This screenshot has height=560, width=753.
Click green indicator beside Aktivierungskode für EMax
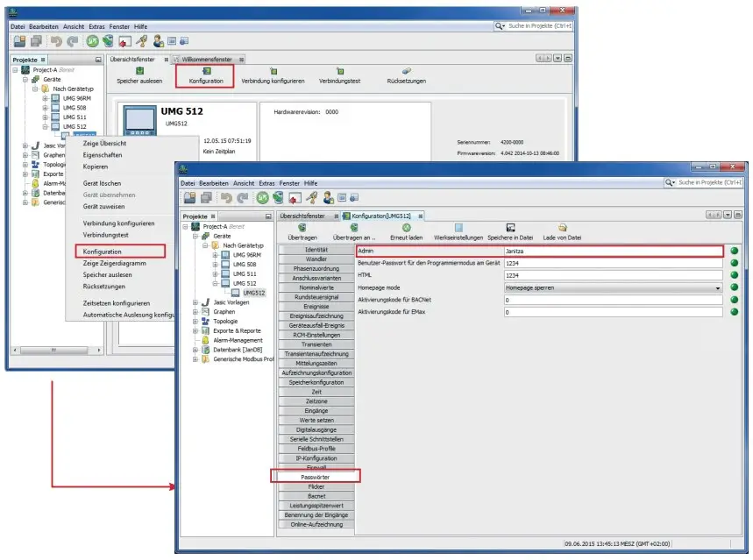pos(735,312)
